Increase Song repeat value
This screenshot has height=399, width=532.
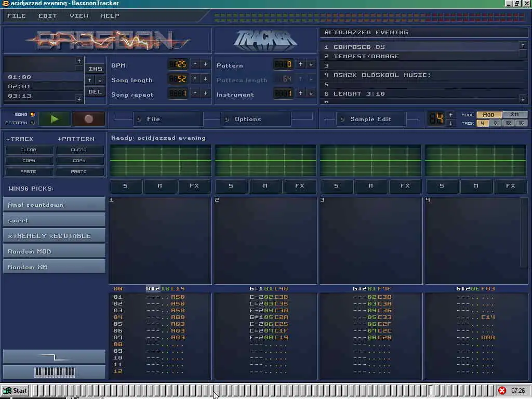(x=195, y=93)
